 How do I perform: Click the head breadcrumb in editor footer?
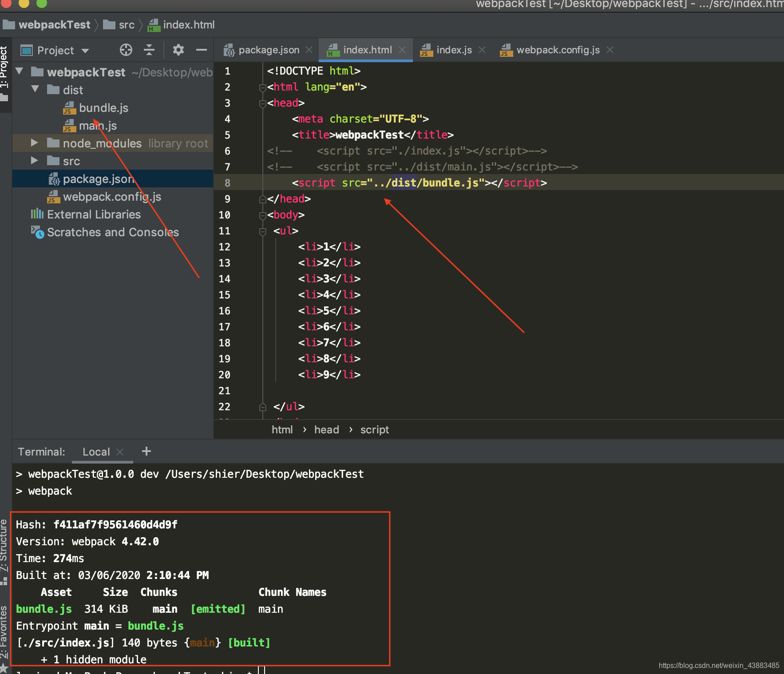point(326,430)
